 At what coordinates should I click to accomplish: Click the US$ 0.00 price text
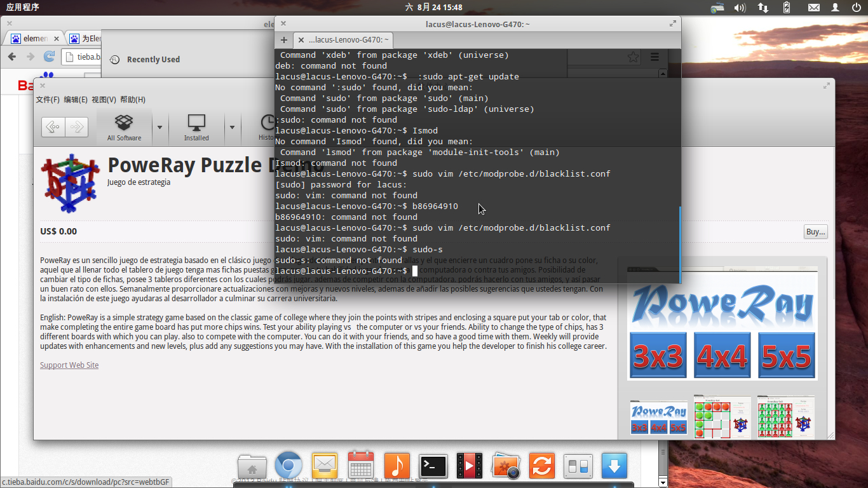[x=58, y=232]
